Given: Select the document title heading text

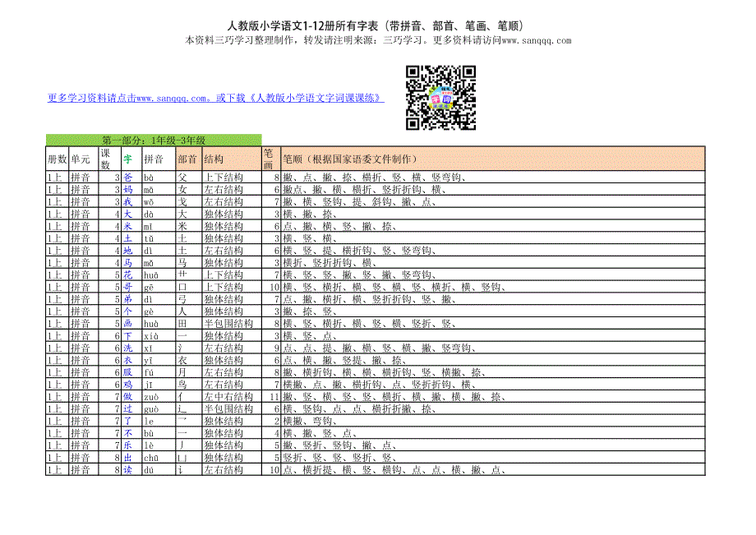Looking at the screenshot, I should point(378,26).
